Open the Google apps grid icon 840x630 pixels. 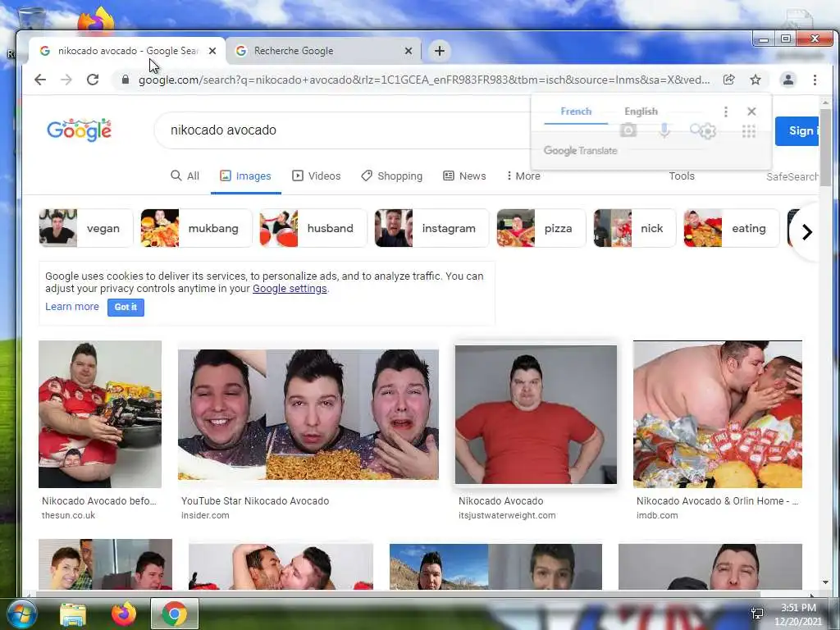[749, 130]
